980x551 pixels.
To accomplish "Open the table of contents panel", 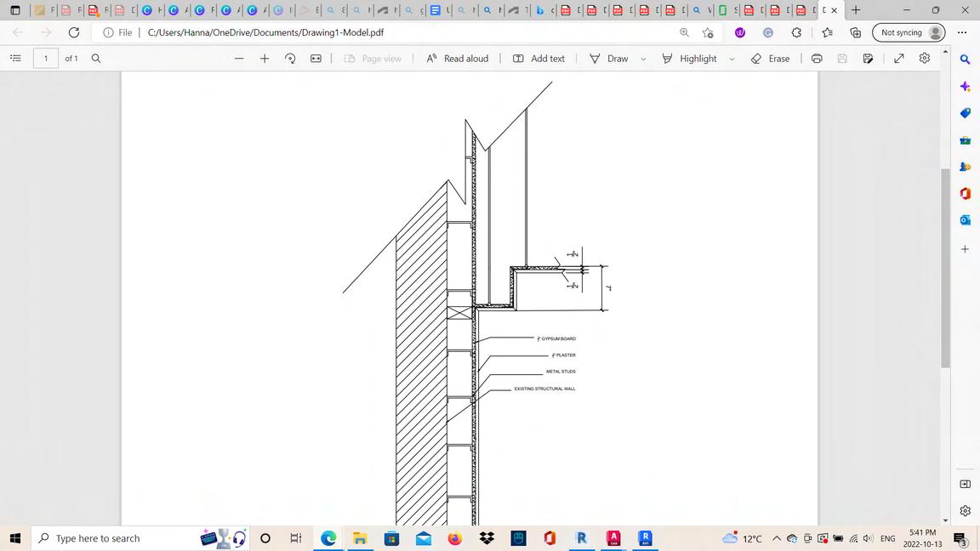I will click(x=15, y=59).
